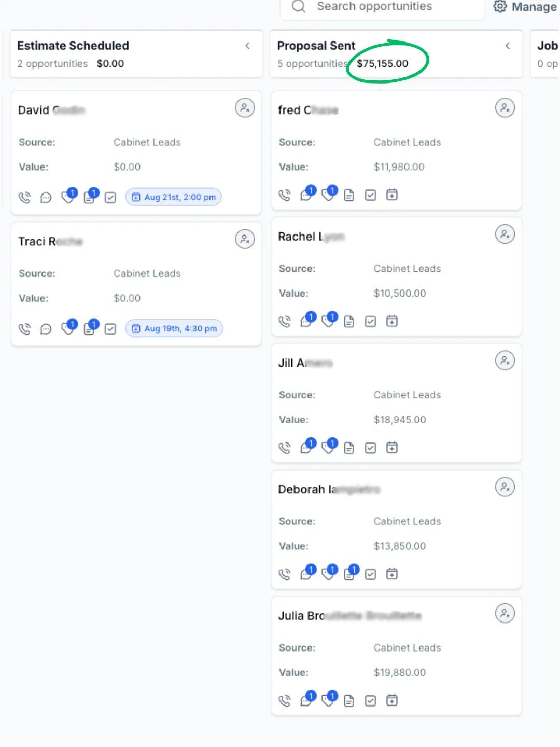Collapse the Proposal Sent column

click(508, 46)
